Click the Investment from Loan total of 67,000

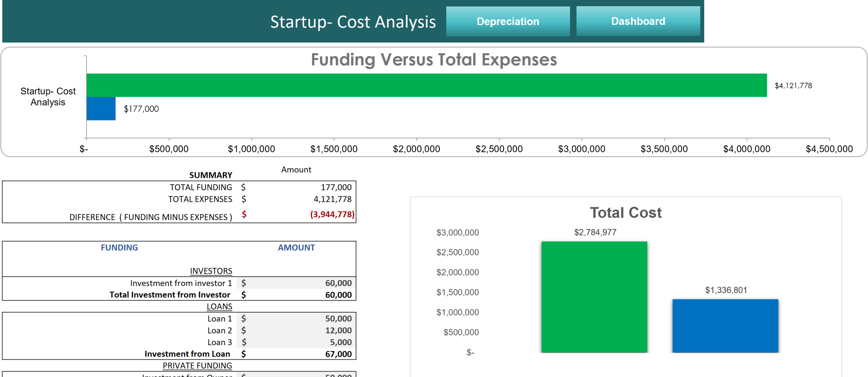pyautogui.click(x=338, y=354)
